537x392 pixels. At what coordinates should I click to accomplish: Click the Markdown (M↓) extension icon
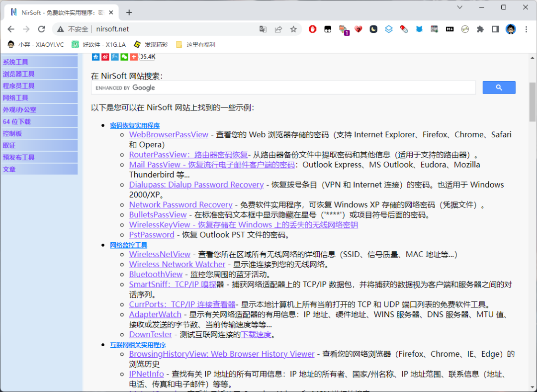tap(449, 29)
